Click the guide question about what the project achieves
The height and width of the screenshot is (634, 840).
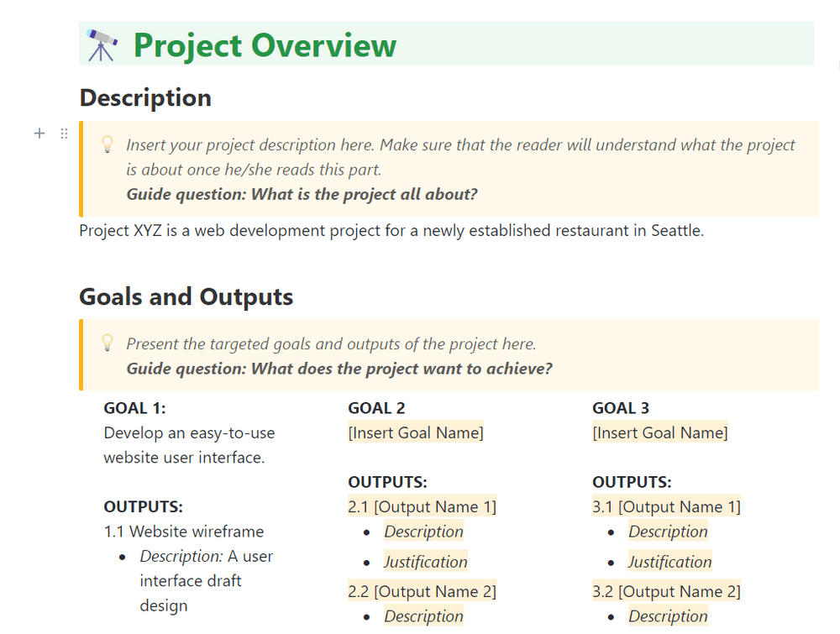[339, 368]
